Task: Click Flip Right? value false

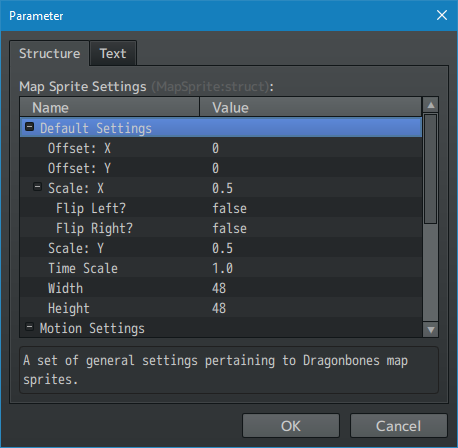Action: point(229,228)
